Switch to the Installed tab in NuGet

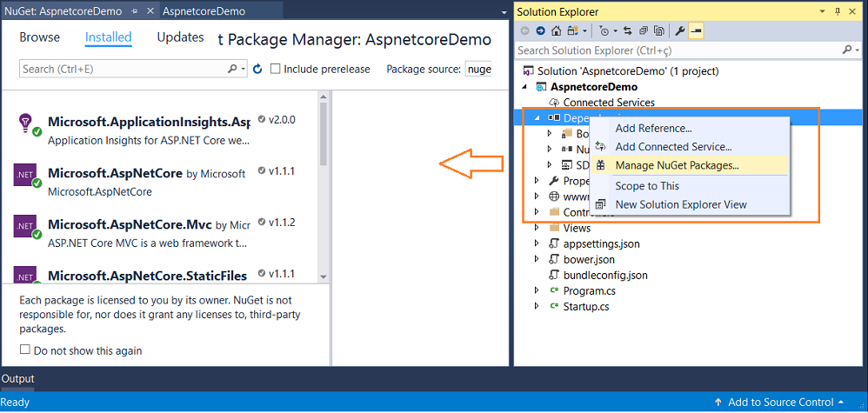pos(109,37)
